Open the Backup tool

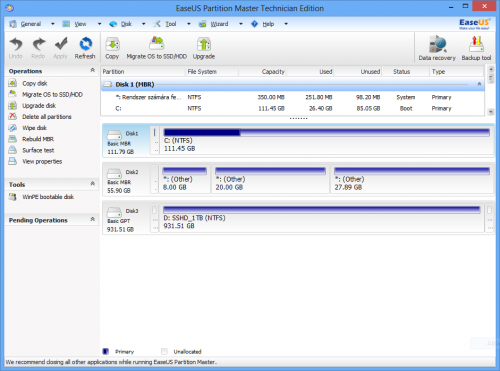pos(476,48)
